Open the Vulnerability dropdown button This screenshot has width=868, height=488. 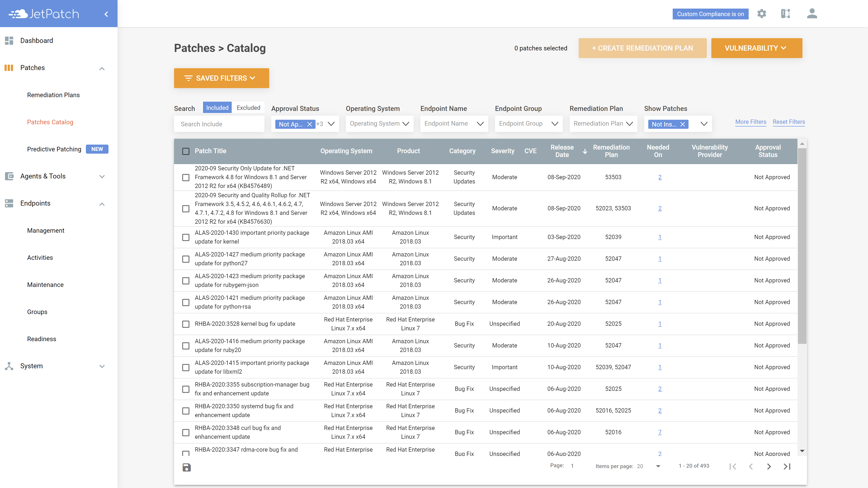(x=757, y=48)
